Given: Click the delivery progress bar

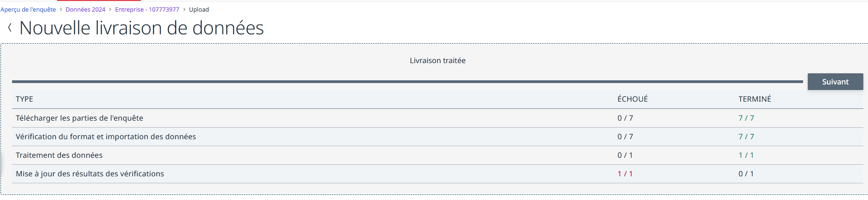Looking at the screenshot, I should (x=407, y=82).
